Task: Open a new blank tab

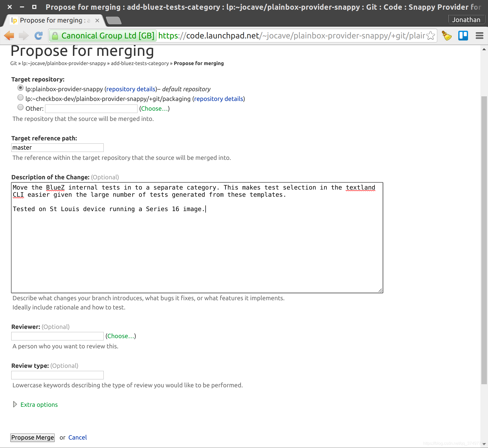Action: 114,20
